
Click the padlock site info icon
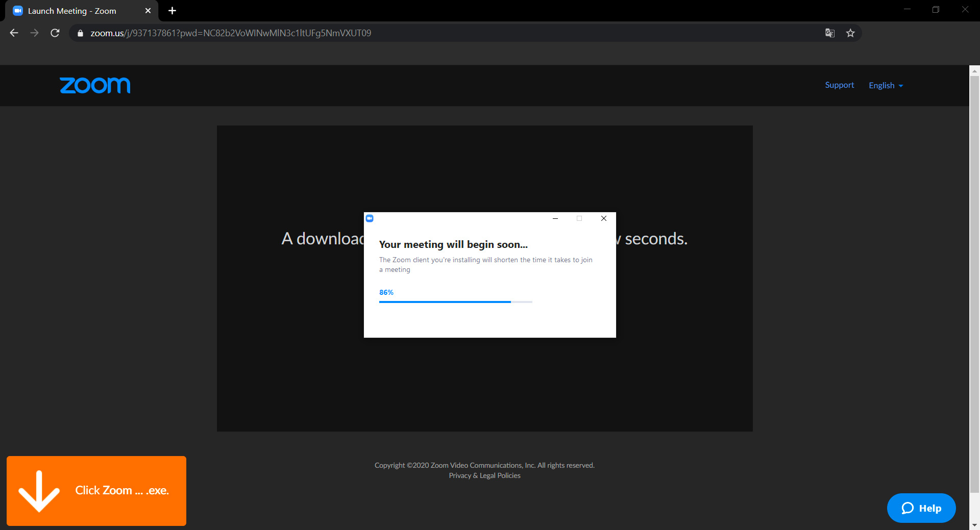tap(80, 33)
